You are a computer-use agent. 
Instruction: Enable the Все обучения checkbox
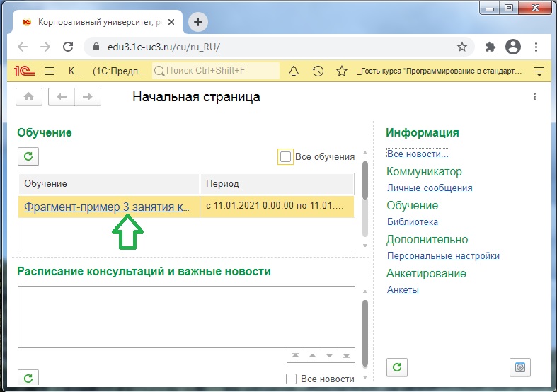(x=285, y=156)
